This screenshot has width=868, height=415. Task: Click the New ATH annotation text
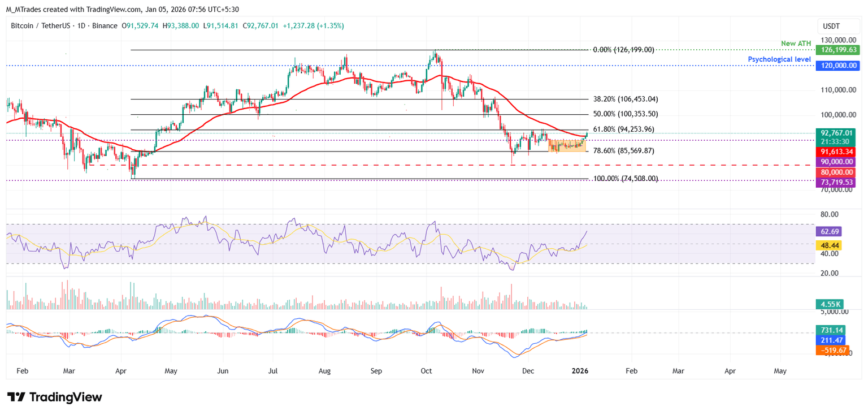pyautogui.click(x=796, y=44)
